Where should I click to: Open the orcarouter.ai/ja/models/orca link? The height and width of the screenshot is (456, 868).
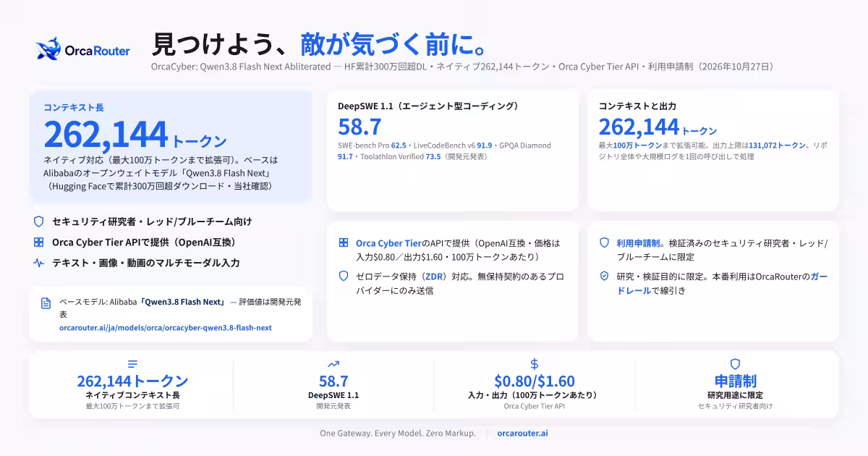click(x=166, y=328)
